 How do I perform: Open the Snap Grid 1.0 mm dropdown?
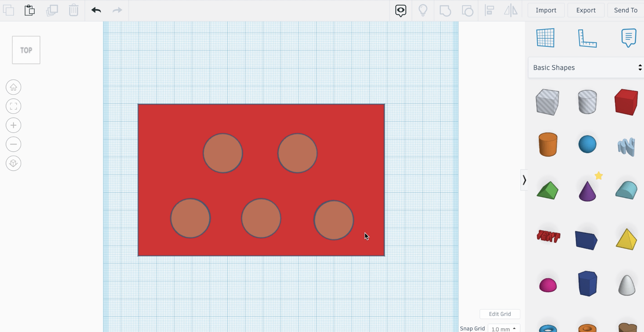click(504, 329)
